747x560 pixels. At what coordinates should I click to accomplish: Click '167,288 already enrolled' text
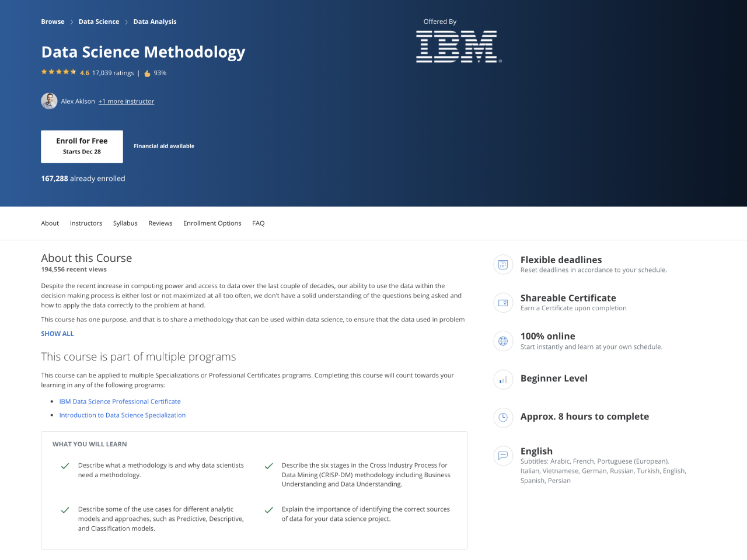pyautogui.click(x=83, y=178)
